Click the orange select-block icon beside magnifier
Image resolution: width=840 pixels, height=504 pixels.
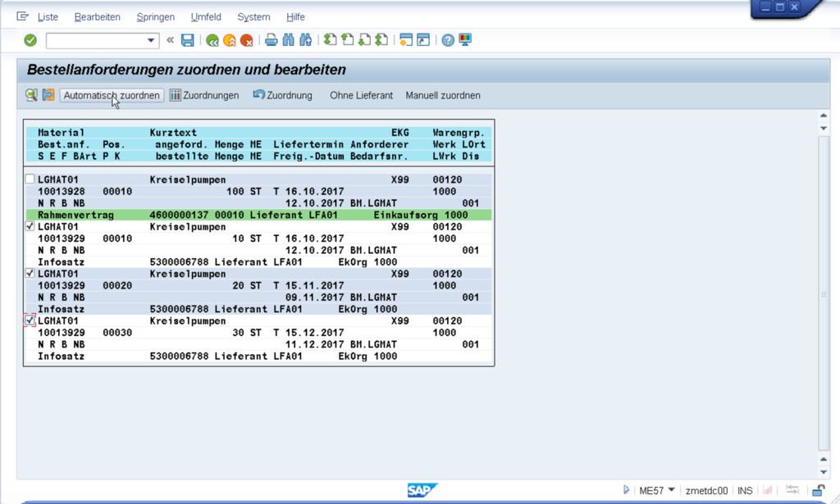(48, 95)
